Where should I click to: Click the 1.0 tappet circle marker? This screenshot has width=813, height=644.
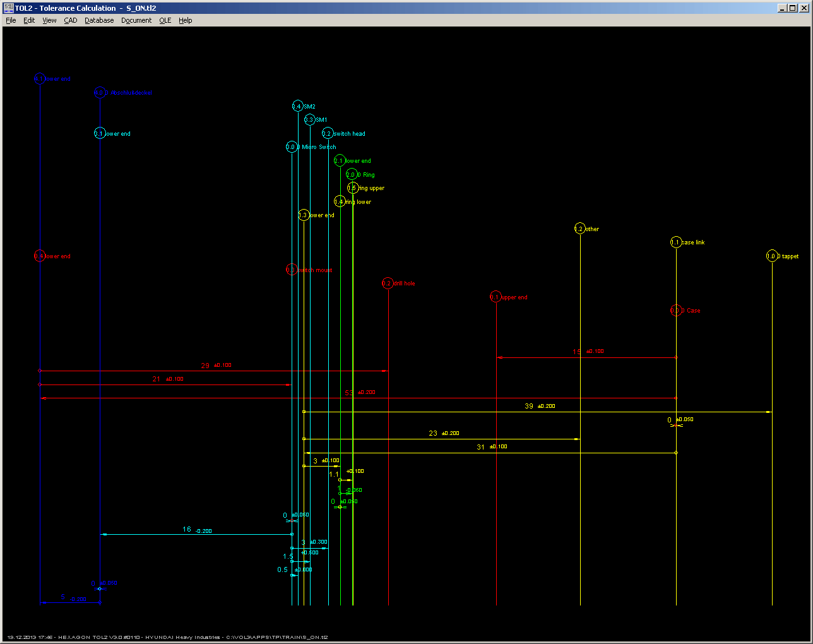(x=771, y=256)
